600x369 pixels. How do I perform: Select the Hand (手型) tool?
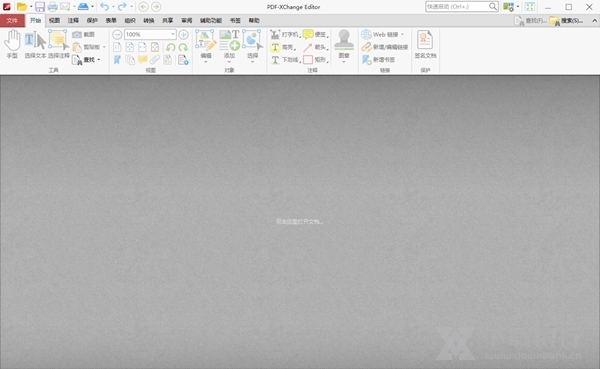point(12,44)
